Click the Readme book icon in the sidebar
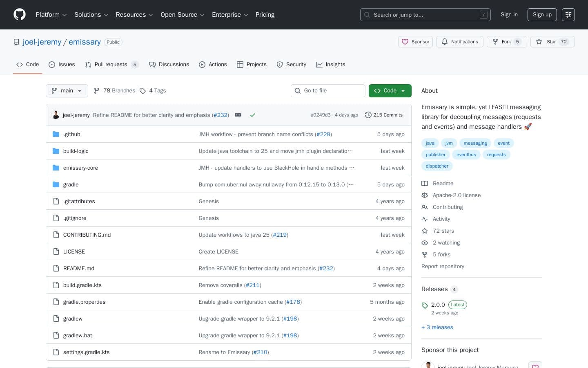Screen dimensions: 588x368 [425, 183]
